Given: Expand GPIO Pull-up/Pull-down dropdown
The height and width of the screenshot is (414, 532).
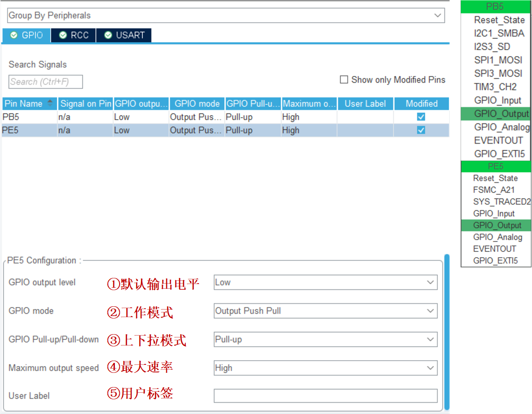Looking at the screenshot, I should pos(325,339).
